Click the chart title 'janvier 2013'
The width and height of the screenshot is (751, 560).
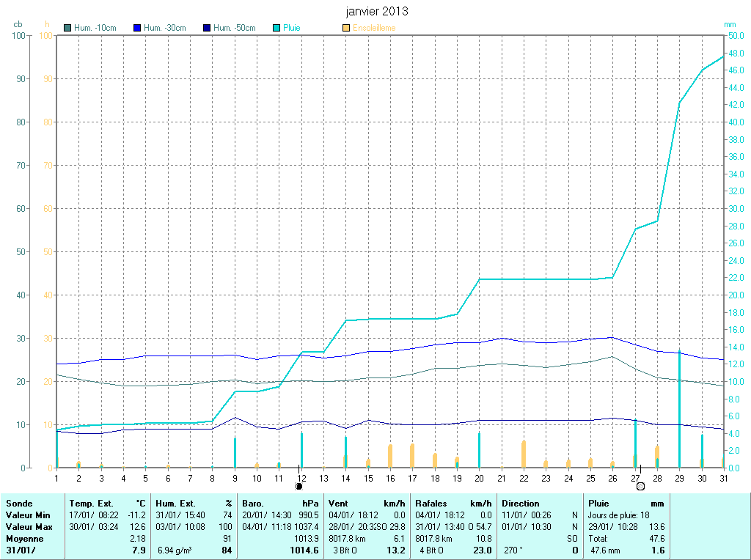[377, 12]
